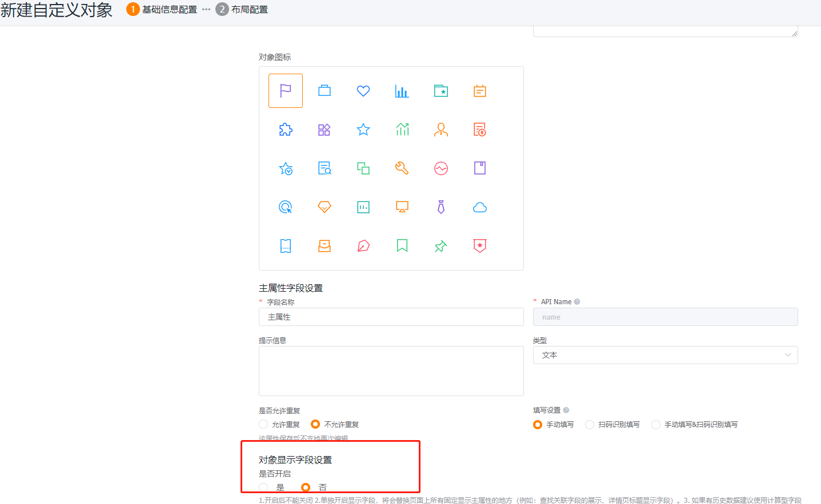Pick the orange diamond gem icon
This screenshot has width=821, height=504.
325,207
